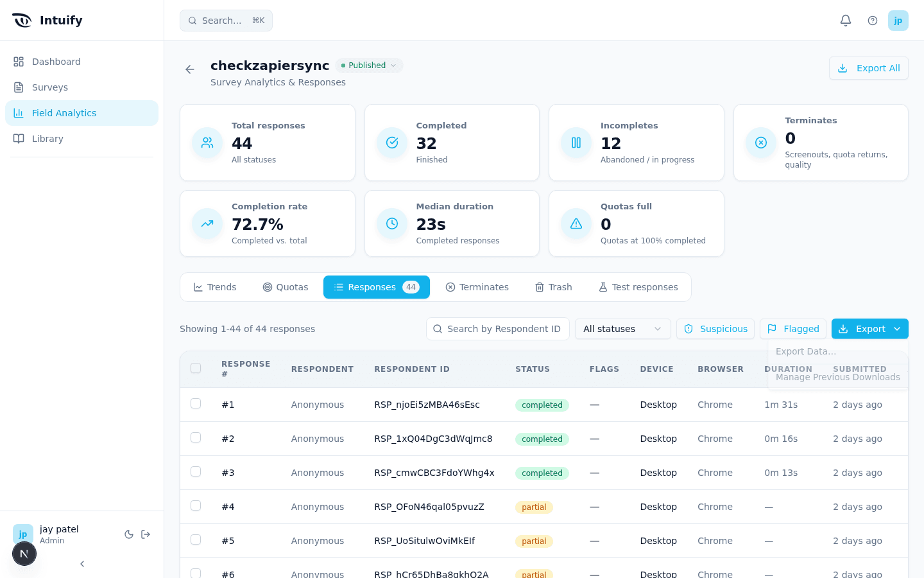
Task: Check the box for response #1
Action: click(x=196, y=403)
